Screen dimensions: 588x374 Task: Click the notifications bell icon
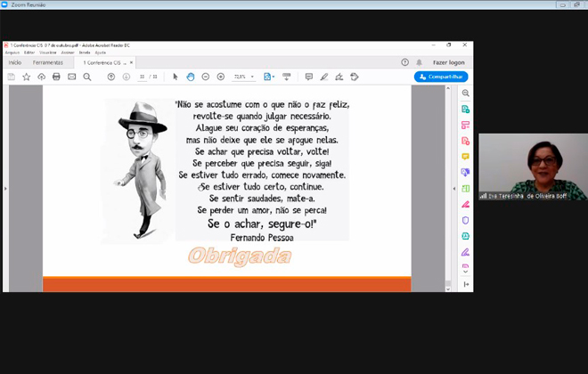coord(420,62)
